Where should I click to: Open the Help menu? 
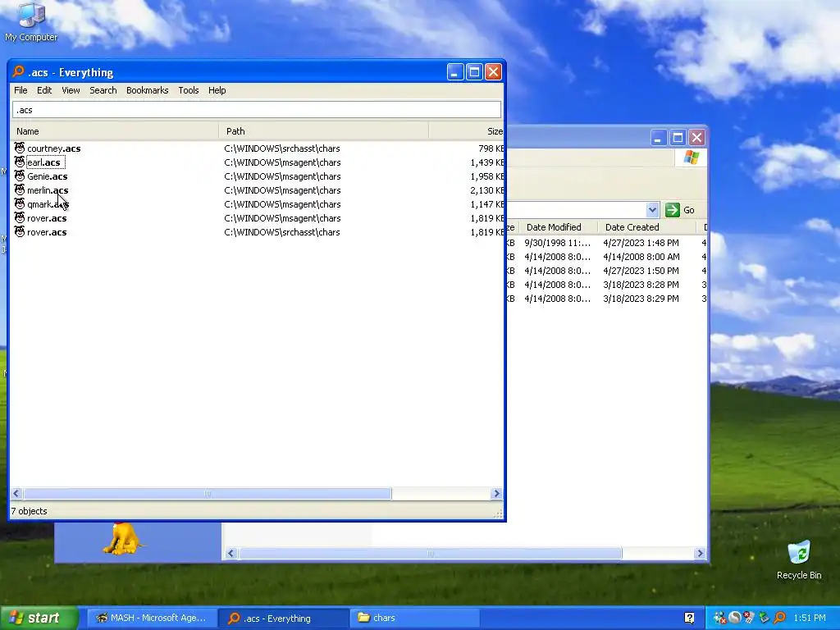click(217, 90)
